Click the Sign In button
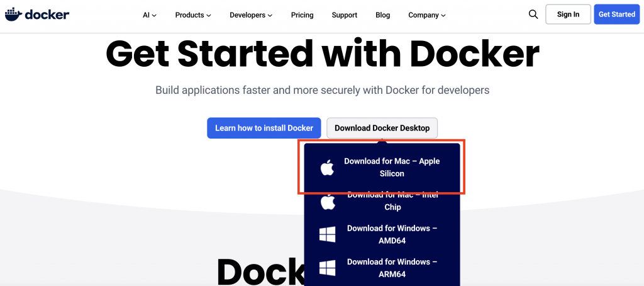This screenshot has height=286, width=644. pos(568,14)
